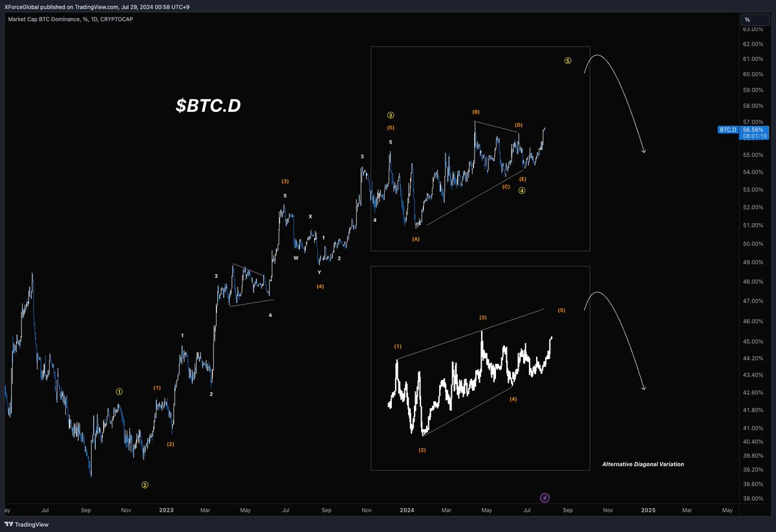Expand the circled wave 5 annotation
776x532 pixels.
pyautogui.click(x=568, y=61)
